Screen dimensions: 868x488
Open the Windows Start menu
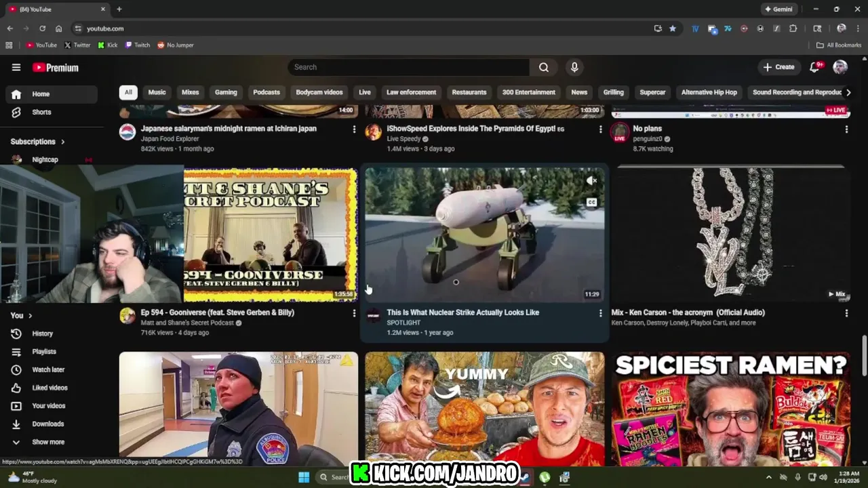click(304, 477)
